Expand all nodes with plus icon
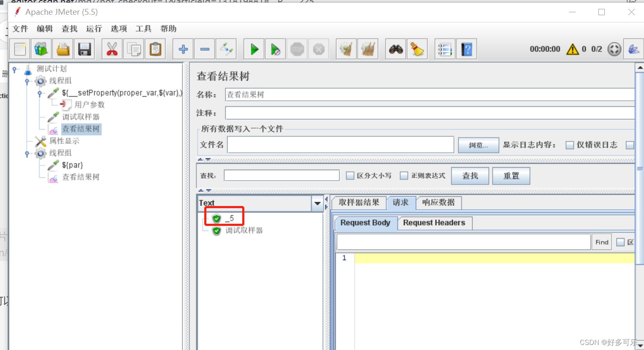 click(x=183, y=49)
